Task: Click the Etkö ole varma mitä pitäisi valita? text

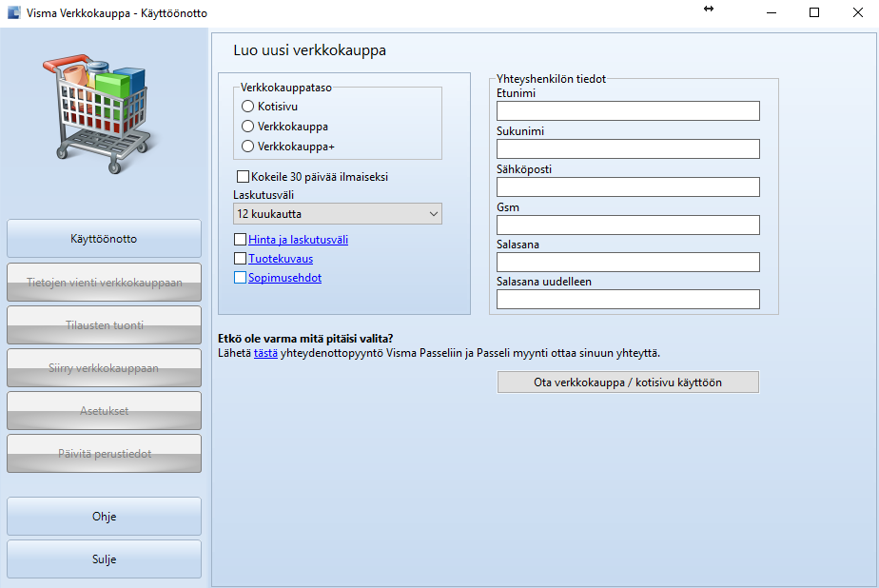Action: pyautogui.click(x=305, y=339)
